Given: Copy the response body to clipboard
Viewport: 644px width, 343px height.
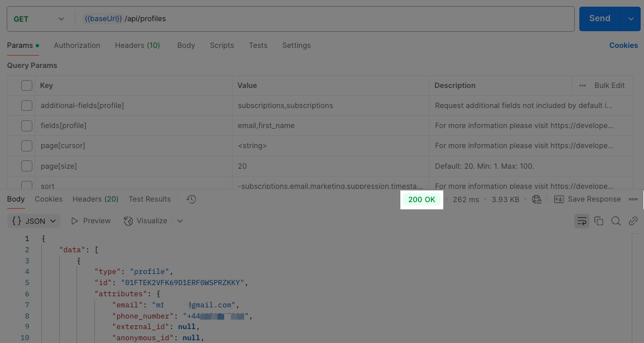Looking at the screenshot, I should pos(599,220).
